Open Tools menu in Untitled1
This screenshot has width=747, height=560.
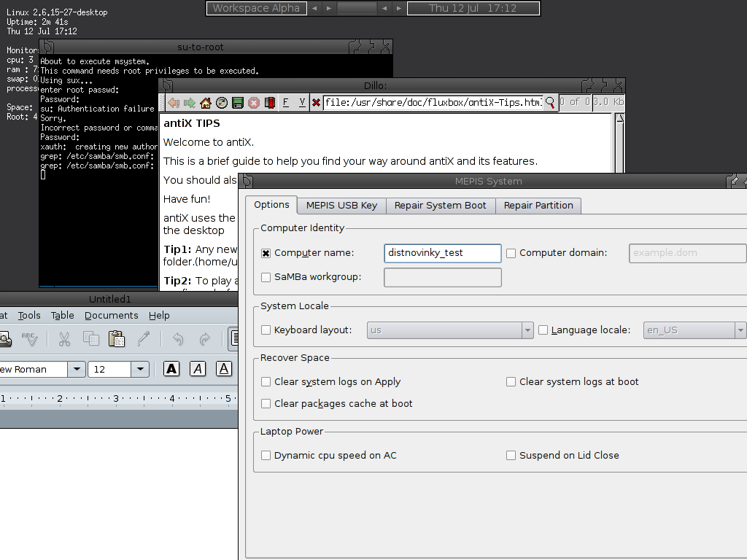29,315
